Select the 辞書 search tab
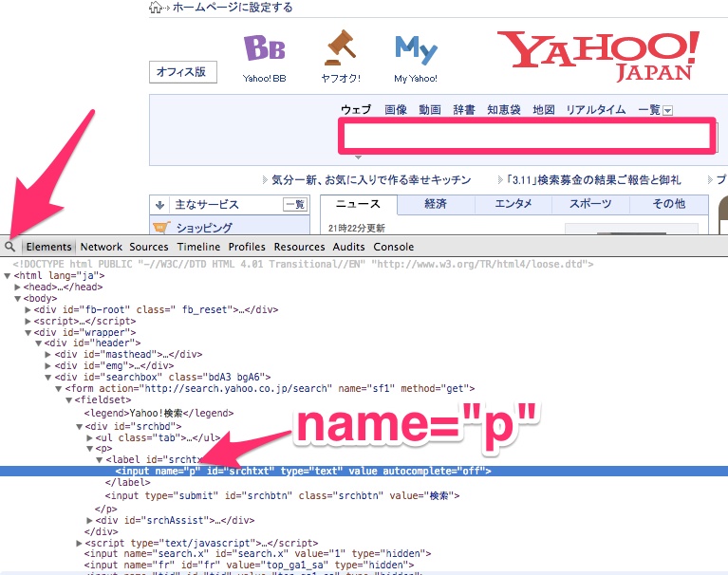This screenshot has height=575, width=728. [464, 109]
